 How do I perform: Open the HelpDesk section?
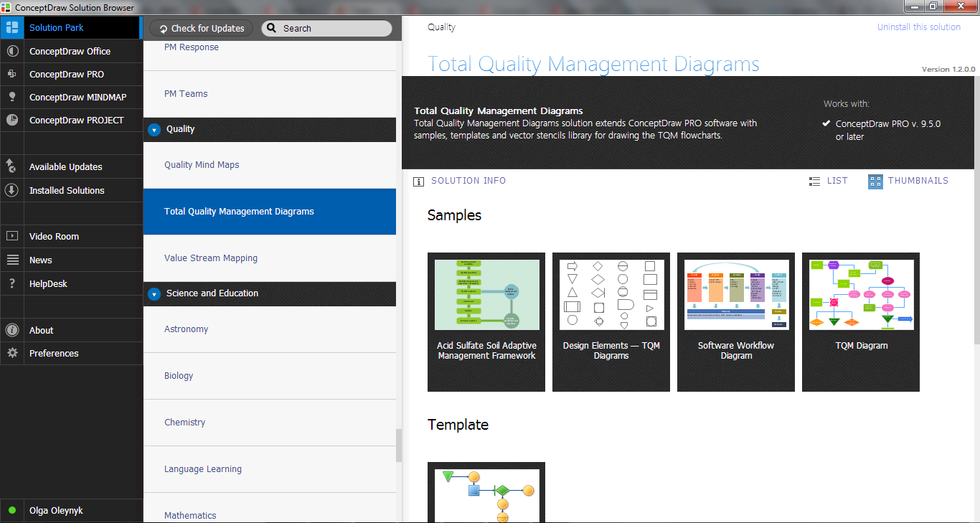(48, 284)
